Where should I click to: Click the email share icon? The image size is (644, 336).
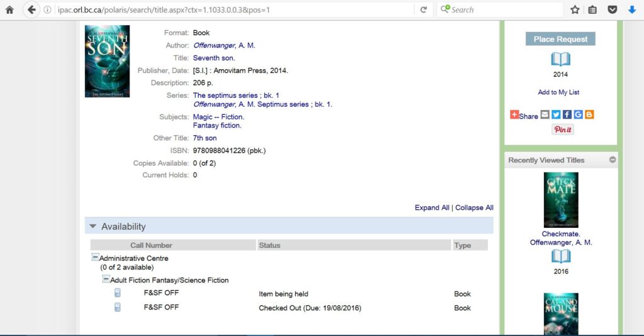click(545, 115)
